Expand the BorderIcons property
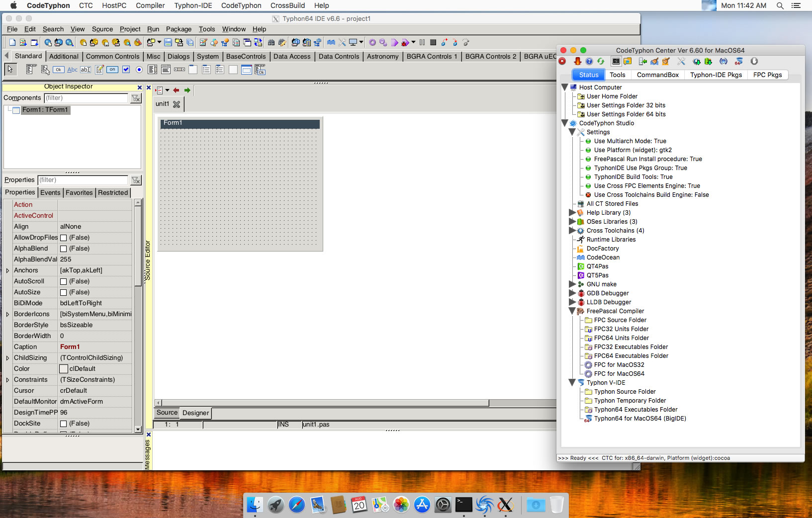Screen dimensions: 812x518 point(7,315)
